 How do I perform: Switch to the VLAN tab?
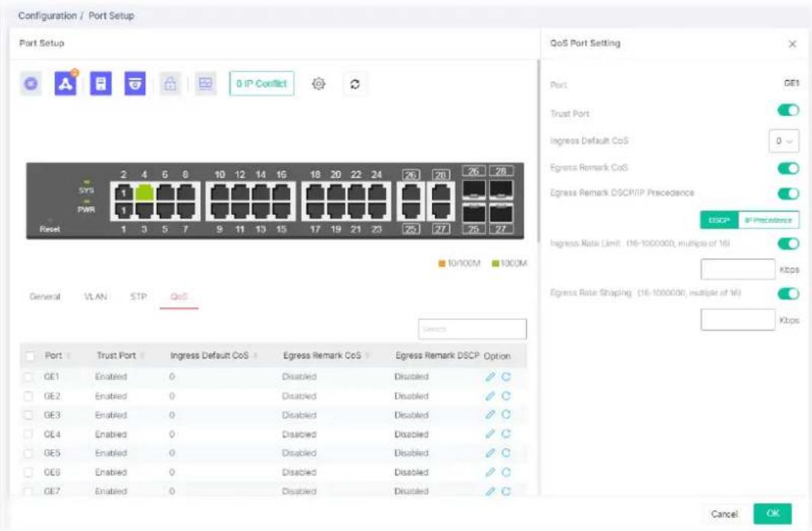[96, 296]
